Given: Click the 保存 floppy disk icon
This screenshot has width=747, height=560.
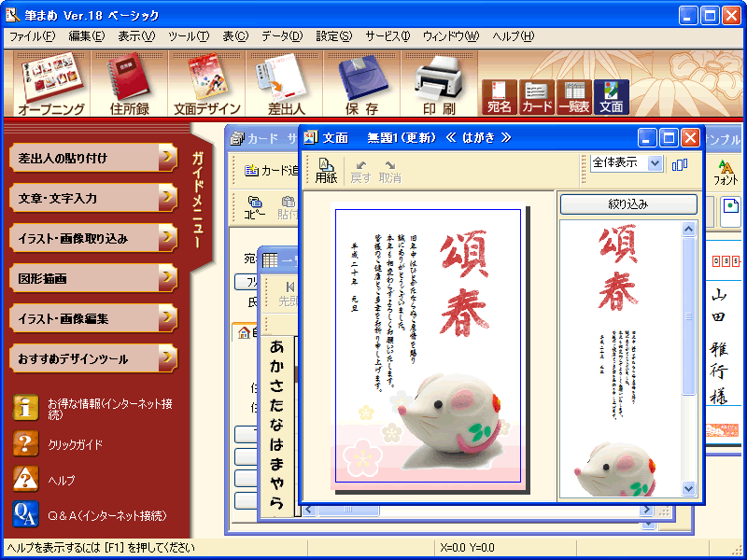Looking at the screenshot, I should (x=362, y=84).
